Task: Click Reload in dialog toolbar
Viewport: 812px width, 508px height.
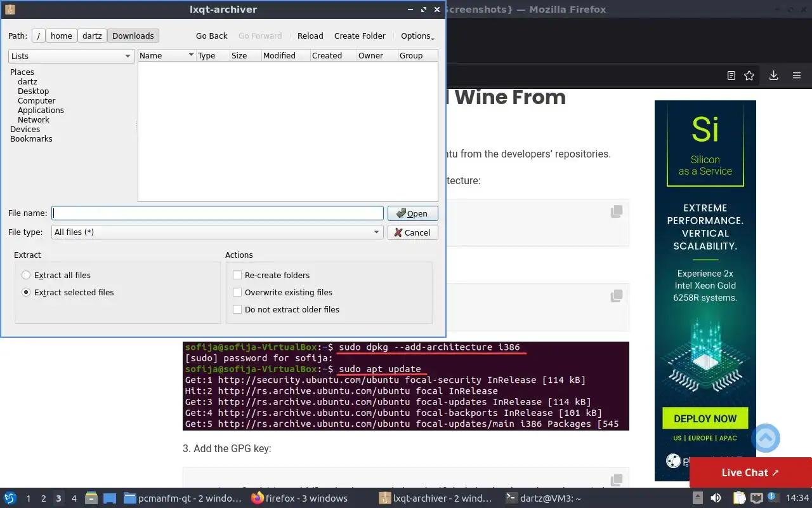Action: coord(310,36)
